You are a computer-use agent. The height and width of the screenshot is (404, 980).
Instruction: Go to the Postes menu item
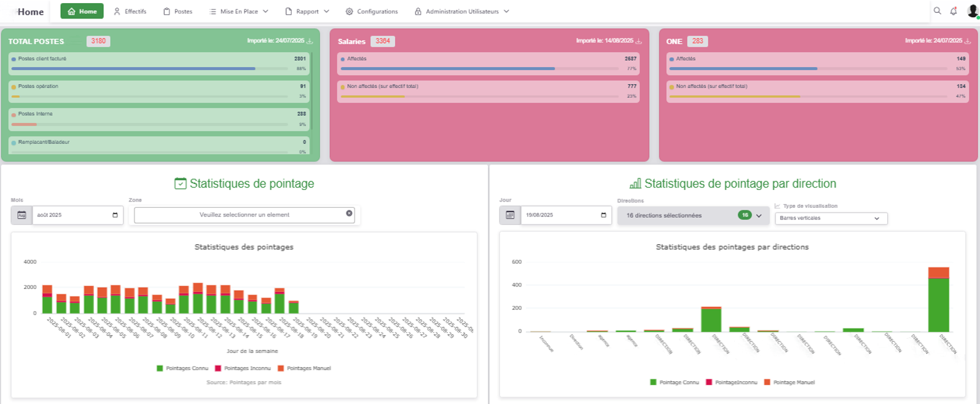click(178, 12)
